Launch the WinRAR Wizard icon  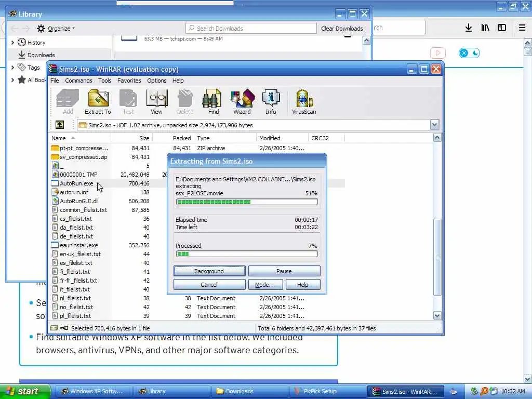242,102
